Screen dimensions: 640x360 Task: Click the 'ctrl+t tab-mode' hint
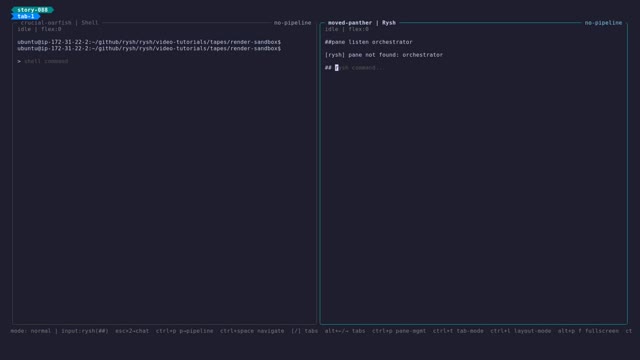point(458,331)
